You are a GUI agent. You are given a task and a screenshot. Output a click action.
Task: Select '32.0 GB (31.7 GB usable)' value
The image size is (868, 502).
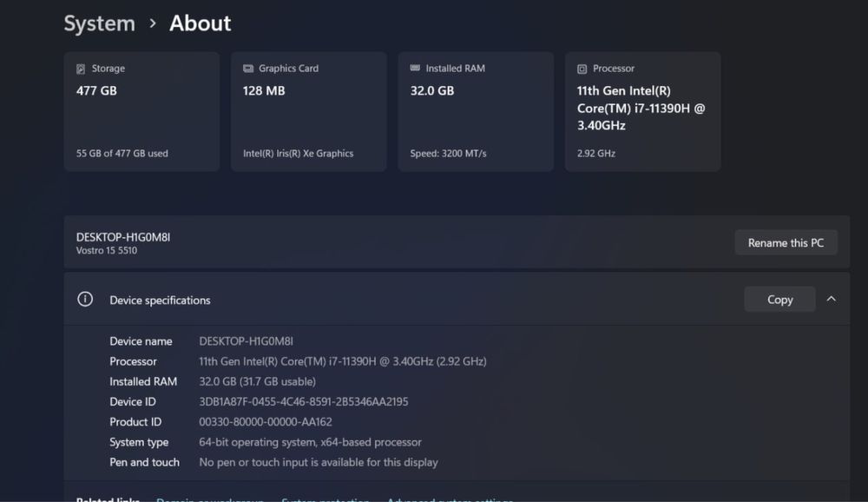click(x=258, y=382)
